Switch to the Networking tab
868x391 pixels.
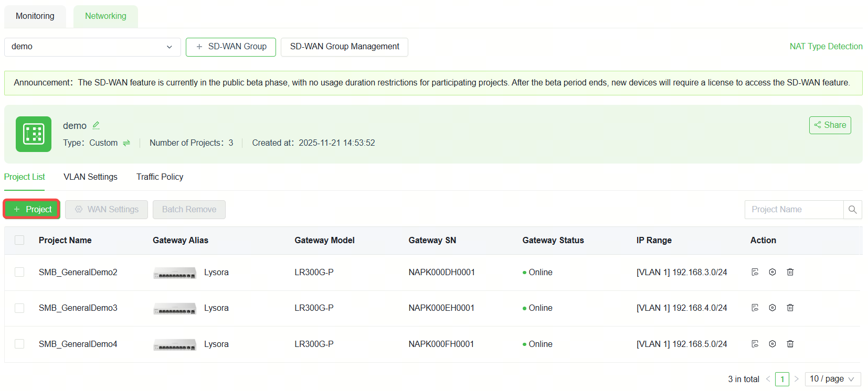tap(105, 16)
